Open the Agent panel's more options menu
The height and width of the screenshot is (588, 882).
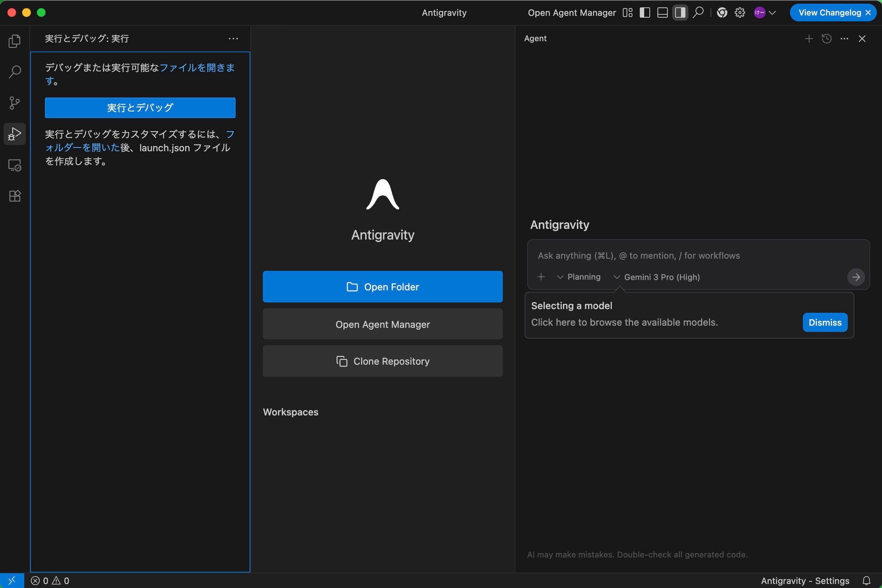coord(844,39)
